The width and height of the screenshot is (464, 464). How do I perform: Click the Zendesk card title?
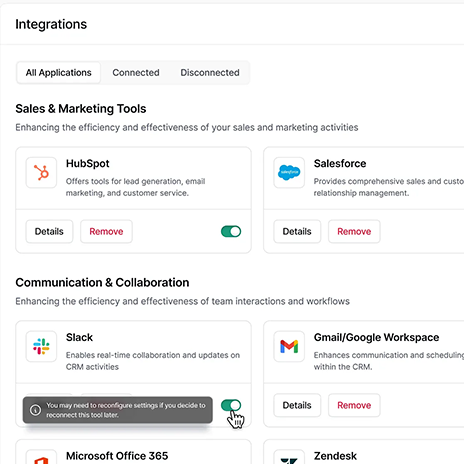pos(335,456)
